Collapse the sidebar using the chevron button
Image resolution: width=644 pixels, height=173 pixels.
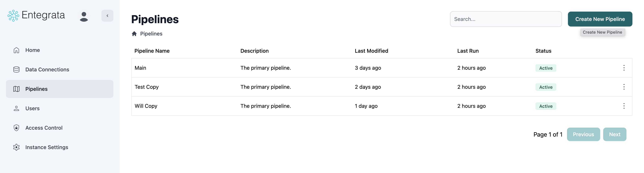tap(107, 16)
